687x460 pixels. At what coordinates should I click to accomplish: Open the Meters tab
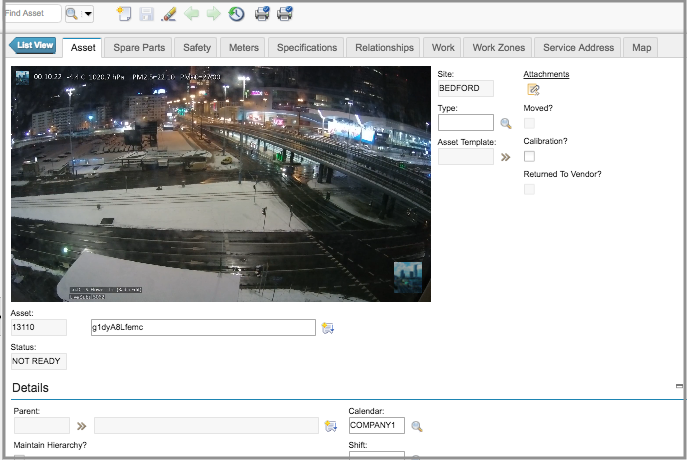pos(244,48)
